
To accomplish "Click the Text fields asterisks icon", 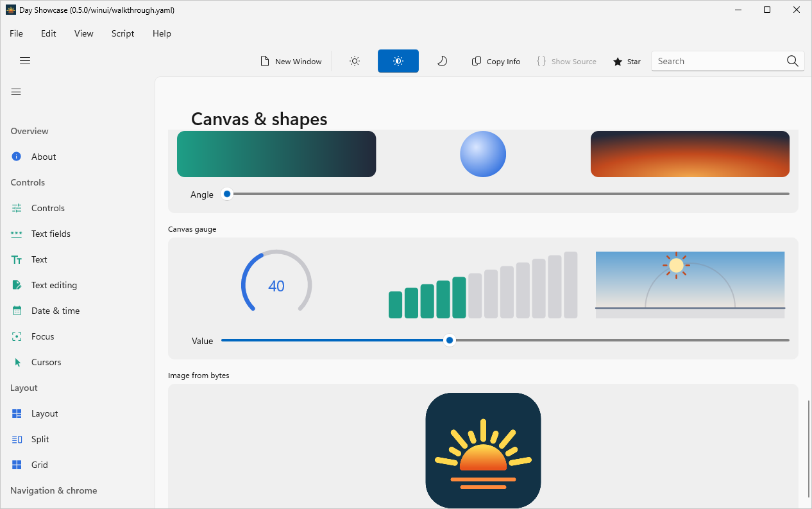I will pos(17,234).
